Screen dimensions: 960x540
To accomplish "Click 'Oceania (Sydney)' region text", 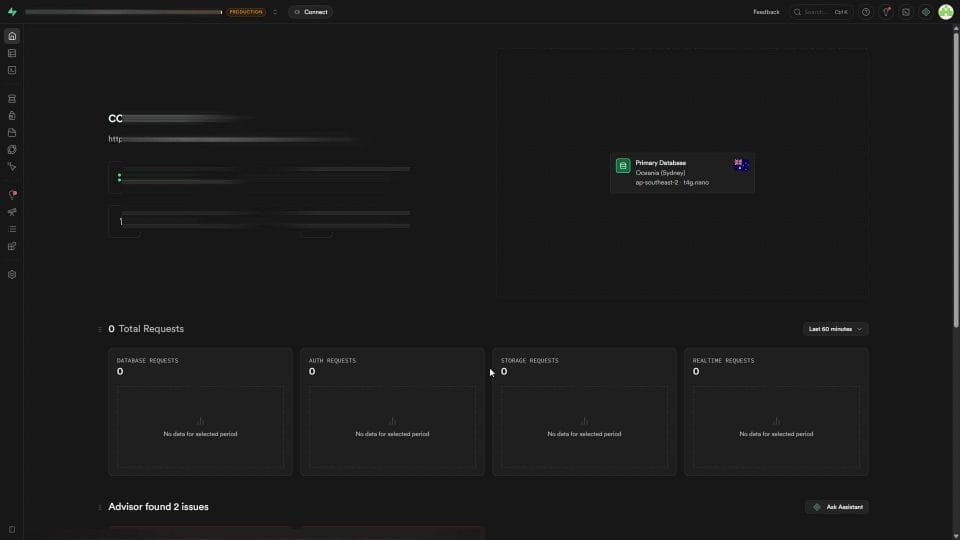I will [660, 173].
